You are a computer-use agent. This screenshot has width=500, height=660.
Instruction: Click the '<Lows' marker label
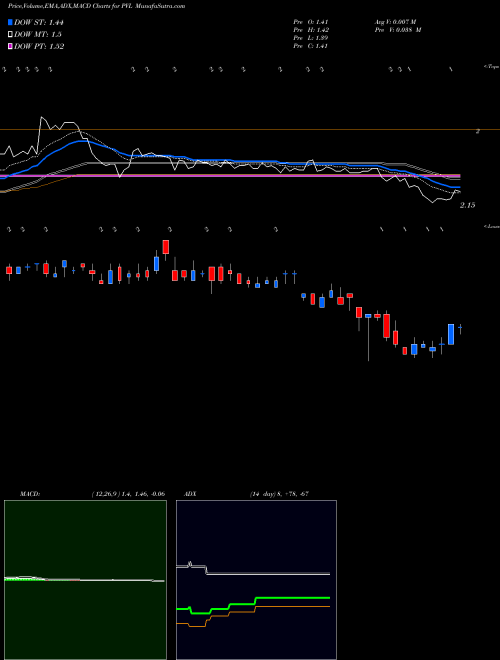tap(491, 226)
